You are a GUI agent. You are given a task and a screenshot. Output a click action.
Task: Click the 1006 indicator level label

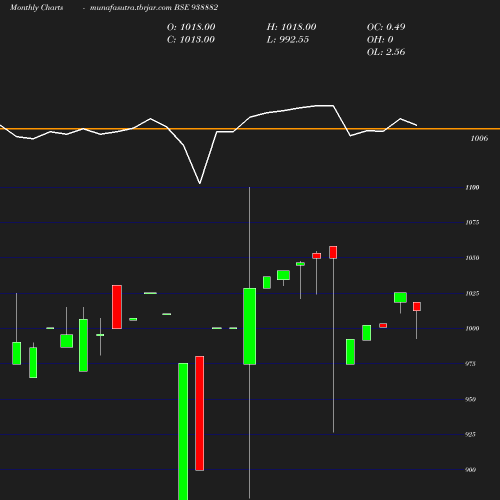[479, 138]
